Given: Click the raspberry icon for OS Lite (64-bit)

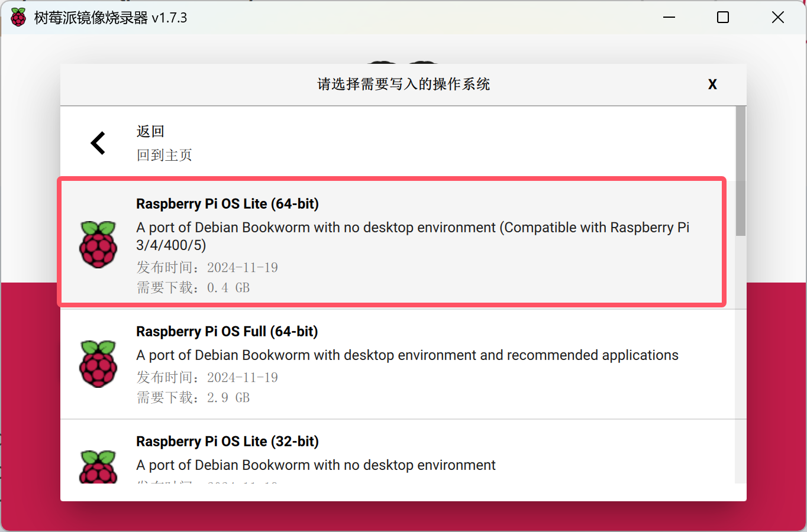Looking at the screenshot, I should pyautogui.click(x=98, y=245).
